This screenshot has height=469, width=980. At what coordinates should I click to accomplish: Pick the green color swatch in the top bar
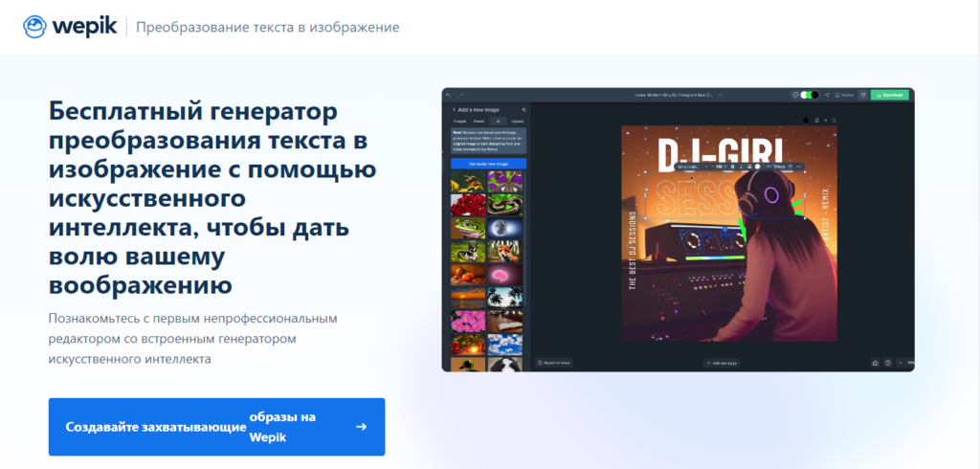(810, 95)
